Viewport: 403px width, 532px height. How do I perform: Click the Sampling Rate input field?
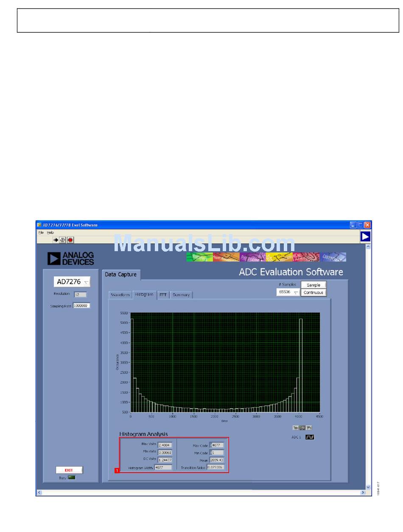click(81, 305)
